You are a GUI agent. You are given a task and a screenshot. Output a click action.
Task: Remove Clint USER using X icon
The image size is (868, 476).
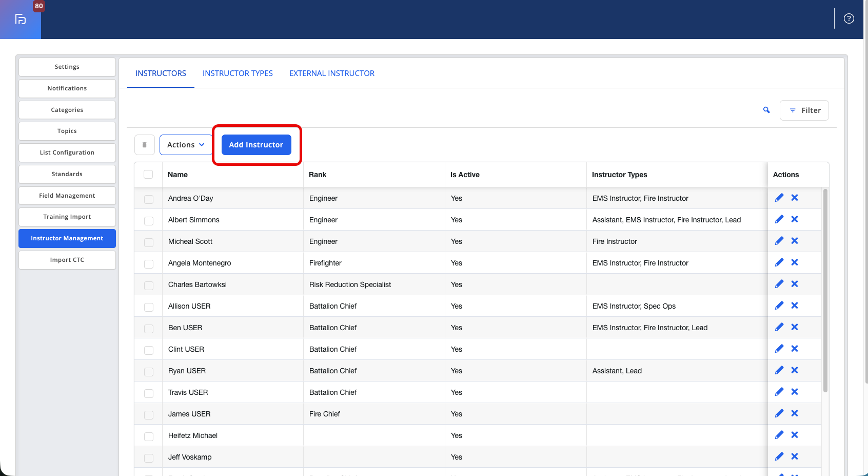click(795, 349)
